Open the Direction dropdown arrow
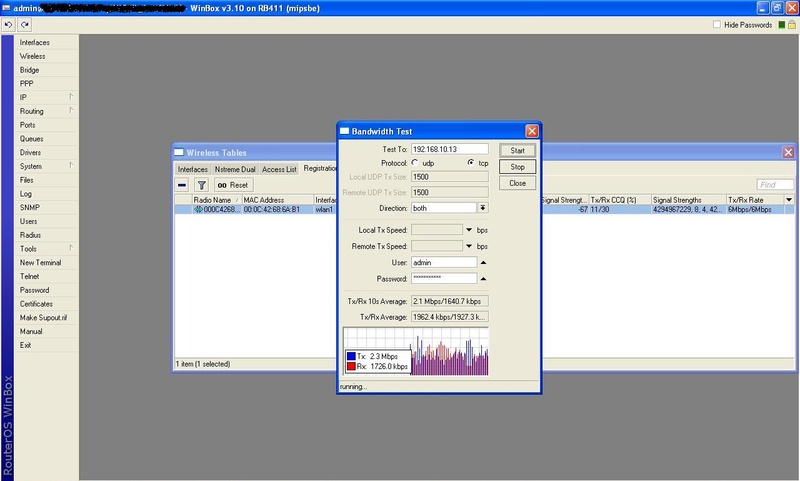 (483, 208)
